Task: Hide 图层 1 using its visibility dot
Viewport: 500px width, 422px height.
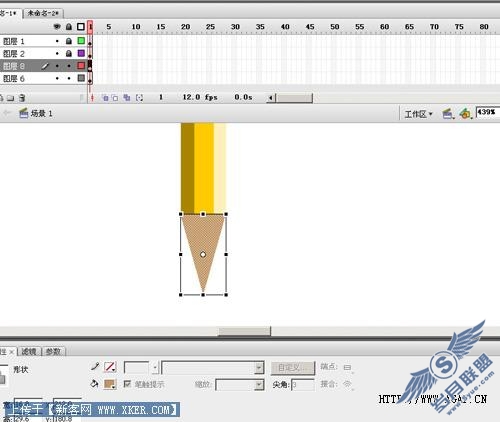Action: 57,41
